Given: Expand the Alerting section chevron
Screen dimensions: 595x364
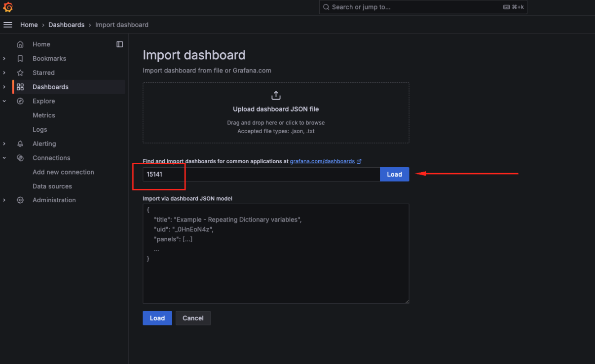Looking at the screenshot, I should [4, 144].
